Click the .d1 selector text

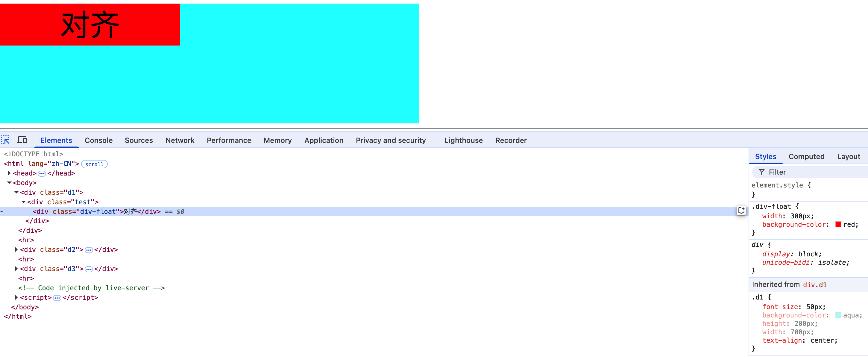(758, 297)
